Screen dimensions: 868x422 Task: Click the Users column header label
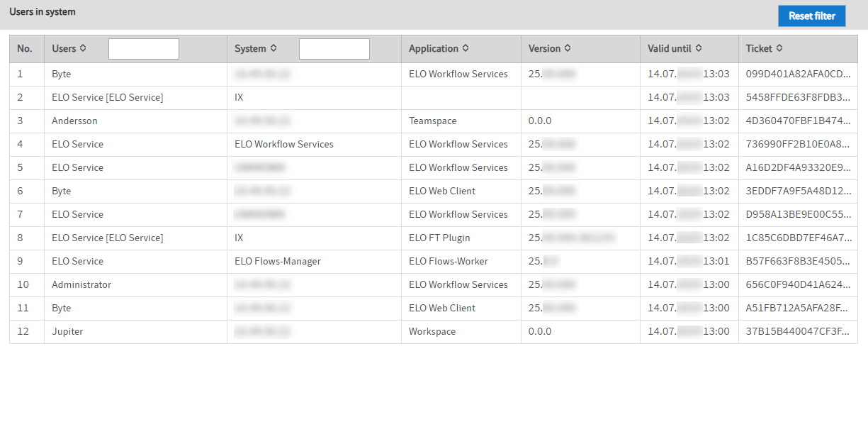[64, 49]
